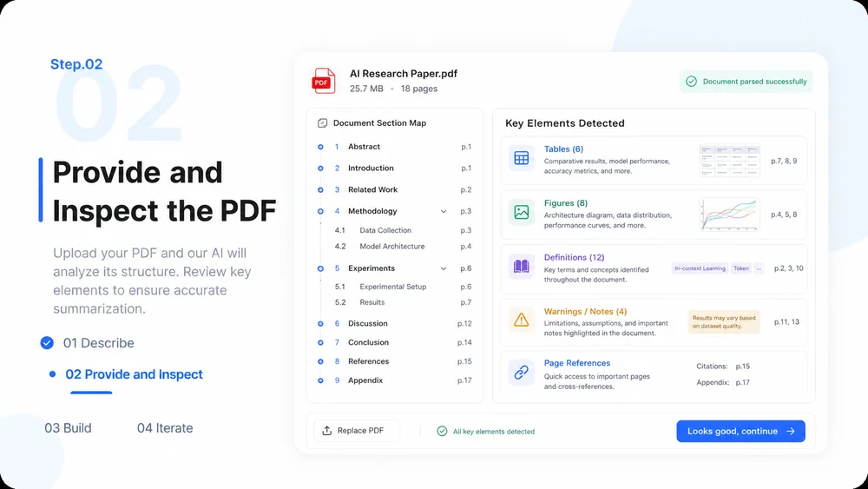Image resolution: width=868 pixels, height=489 pixels.
Task: Click the bullet marker next to References
Action: point(320,361)
